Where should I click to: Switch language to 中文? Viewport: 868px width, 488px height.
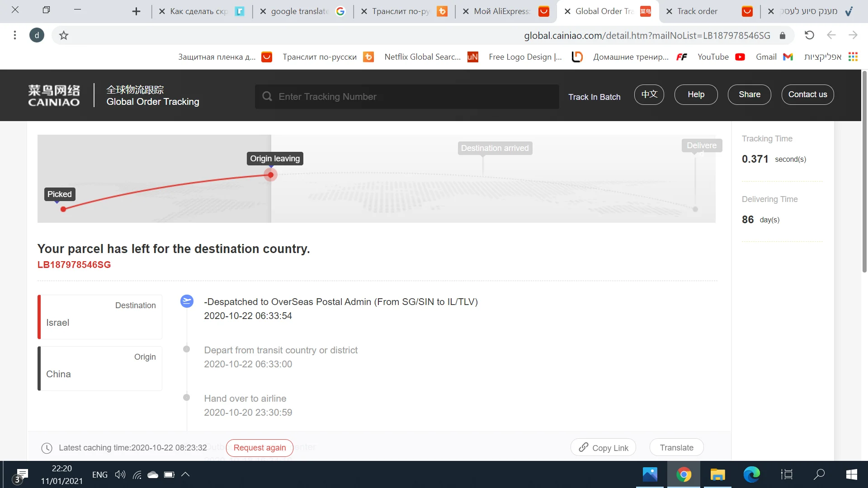(649, 94)
